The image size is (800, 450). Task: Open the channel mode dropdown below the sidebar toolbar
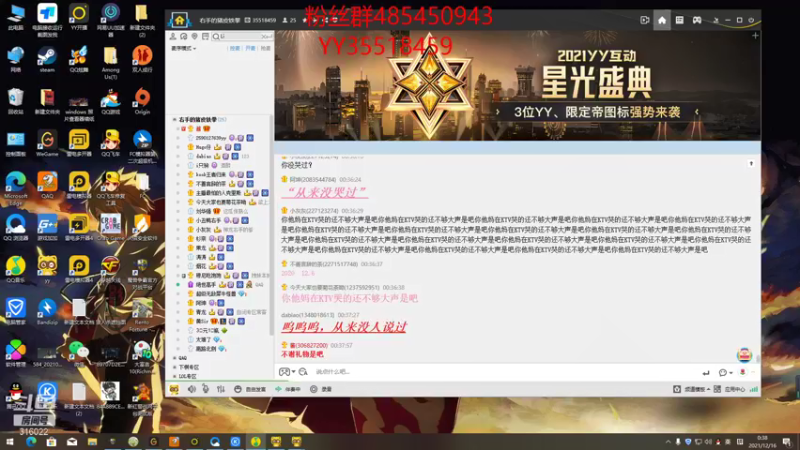[x=184, y=48]
